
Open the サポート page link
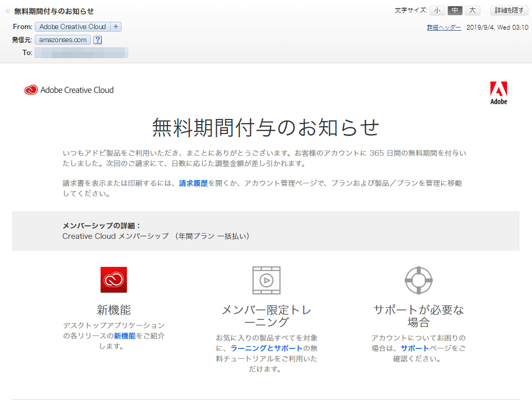click(415, 348)
